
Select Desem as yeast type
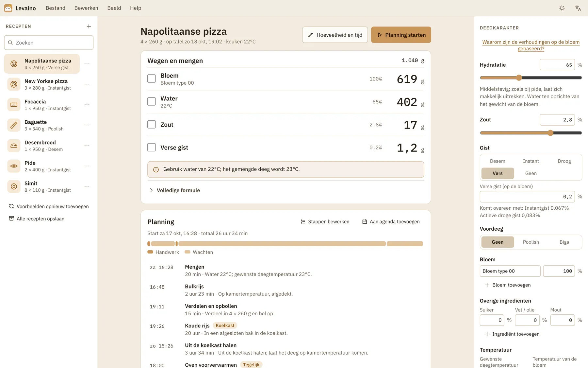(498, 161)
